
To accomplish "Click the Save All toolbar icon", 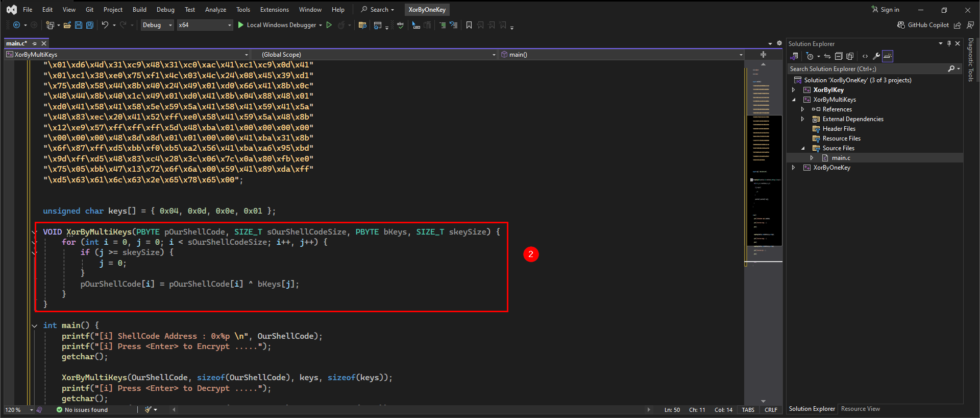I will point(90,25).
